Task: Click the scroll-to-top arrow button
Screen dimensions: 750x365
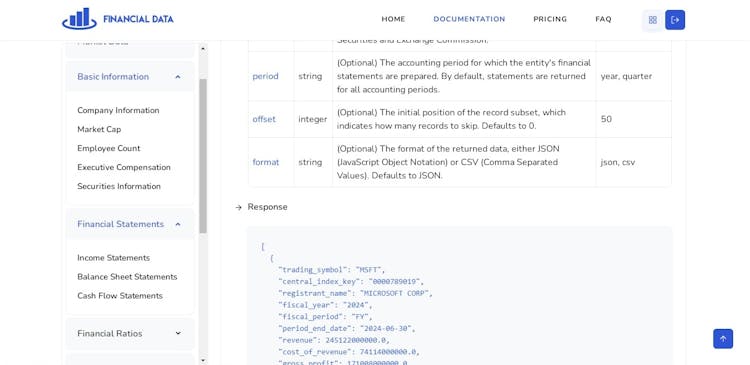Action: 723,339
